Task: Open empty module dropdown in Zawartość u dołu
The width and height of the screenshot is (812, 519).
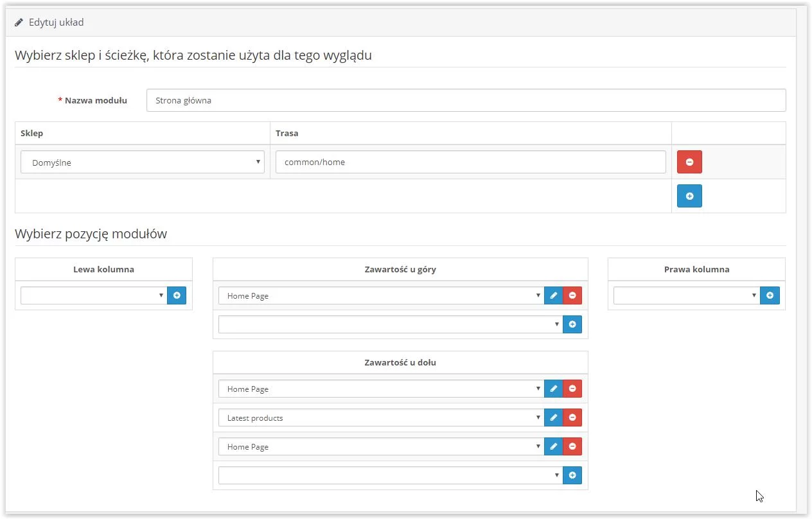Action: 391,475
